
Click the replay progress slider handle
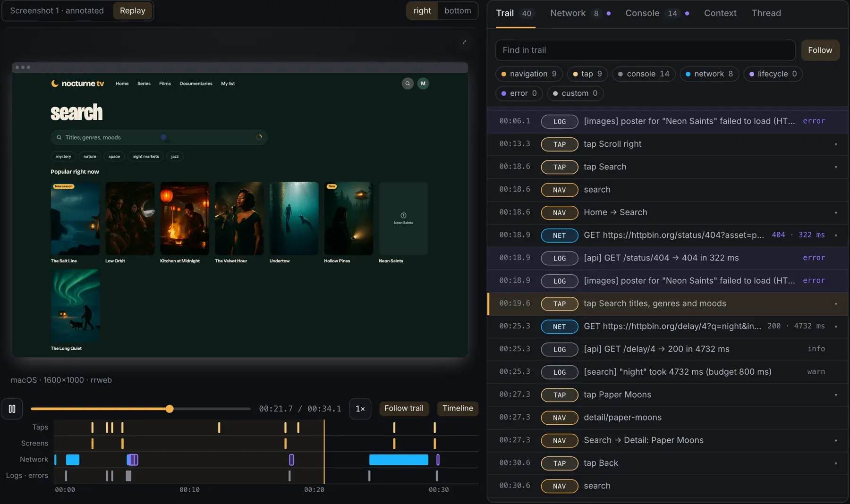coord(170,409)
